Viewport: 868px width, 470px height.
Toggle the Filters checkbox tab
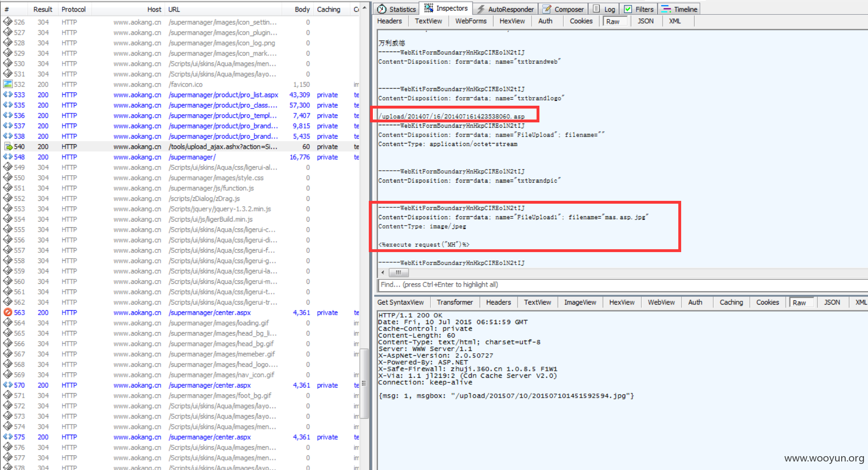pyautogui.click(x=639, y=9)
